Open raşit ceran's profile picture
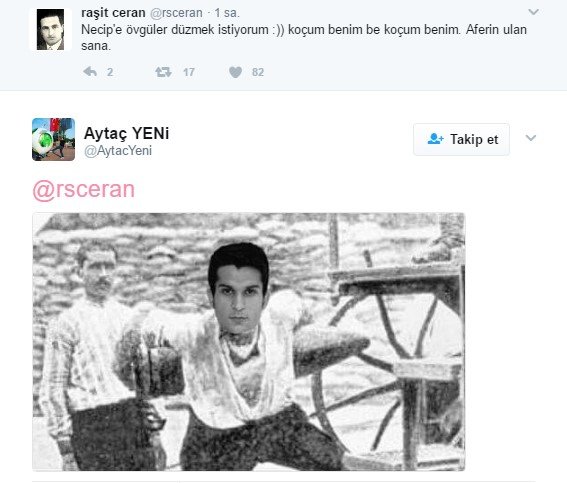Image resolution: width=567 pixels, height=483 pixels. (50, 29)
